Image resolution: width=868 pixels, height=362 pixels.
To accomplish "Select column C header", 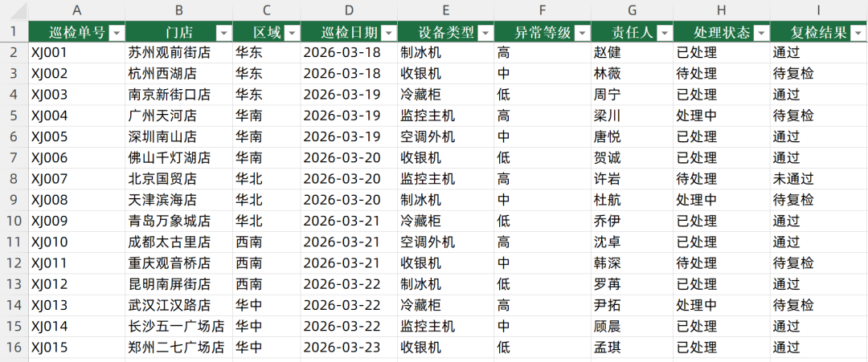I will 267,10.
